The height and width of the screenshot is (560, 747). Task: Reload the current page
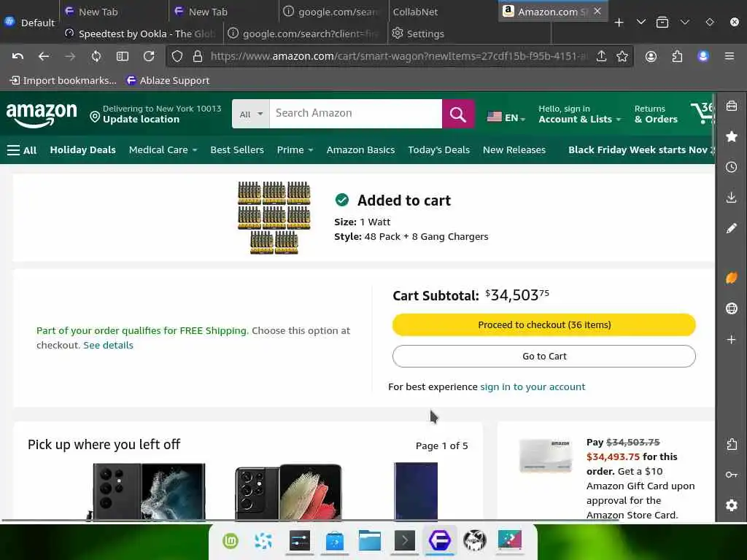click(149, 56)
